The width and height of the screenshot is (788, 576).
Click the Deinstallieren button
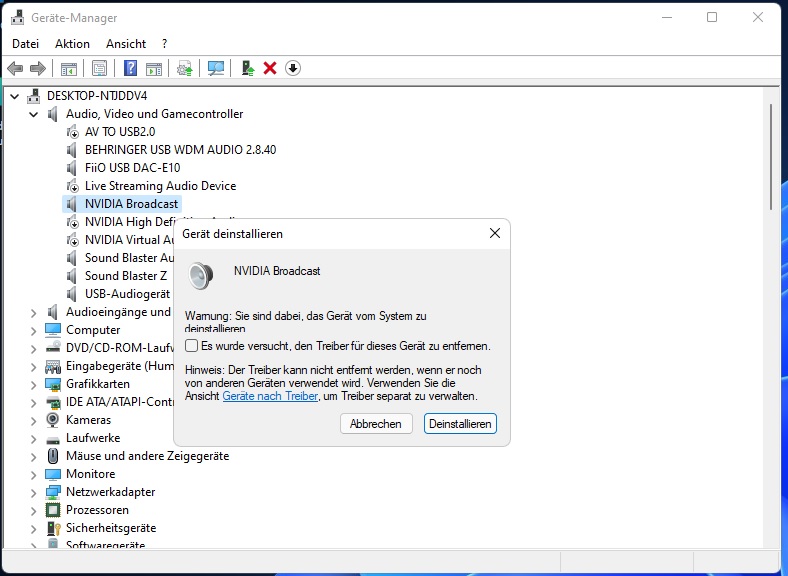tap(460, 424)
